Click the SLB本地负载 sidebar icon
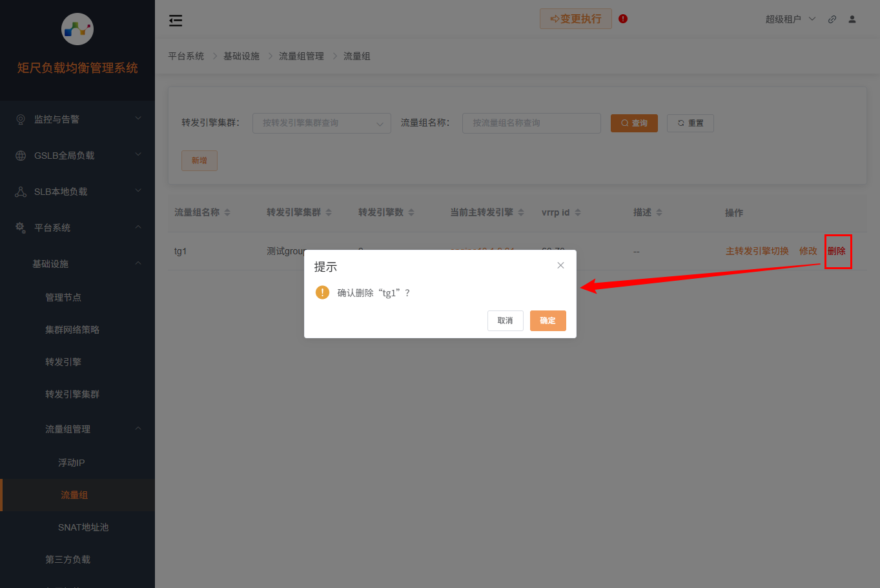The width and height of the screenshot is (880, 588). tap(21, 192)
